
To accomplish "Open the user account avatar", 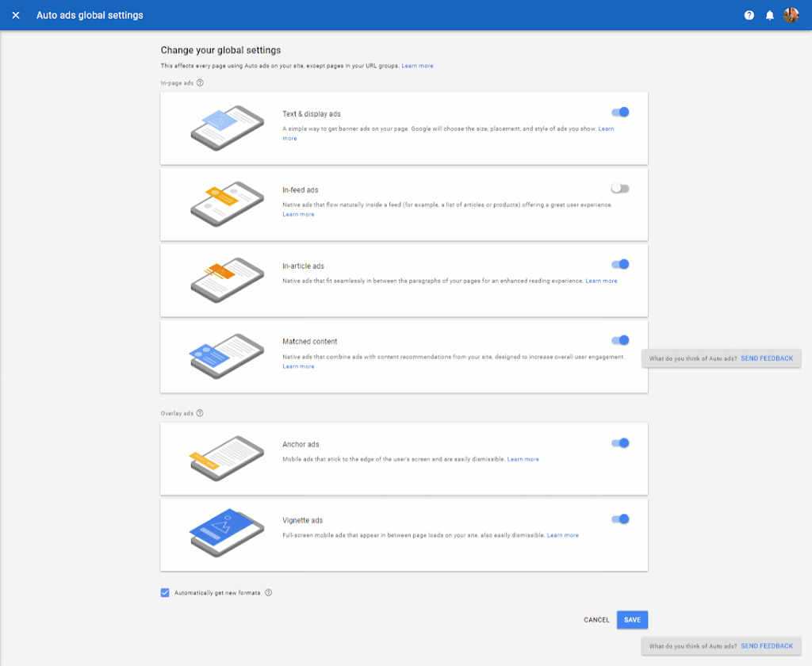I will pos(791,15).
